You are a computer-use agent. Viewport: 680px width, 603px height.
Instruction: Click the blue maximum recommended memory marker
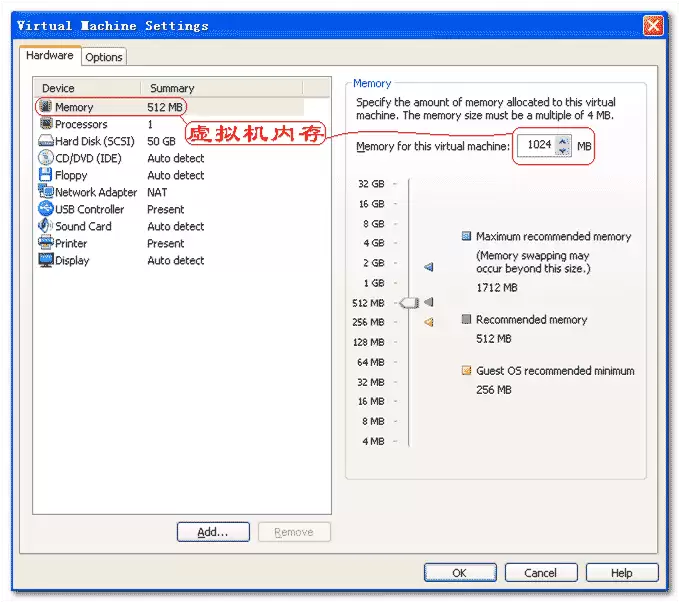tap(428, 267)
